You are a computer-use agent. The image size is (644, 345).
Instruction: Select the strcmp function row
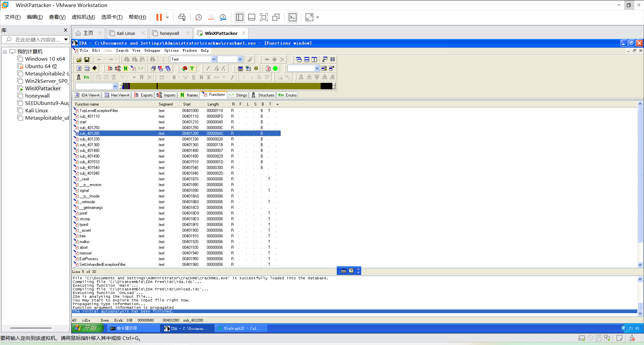click(177, 219)
